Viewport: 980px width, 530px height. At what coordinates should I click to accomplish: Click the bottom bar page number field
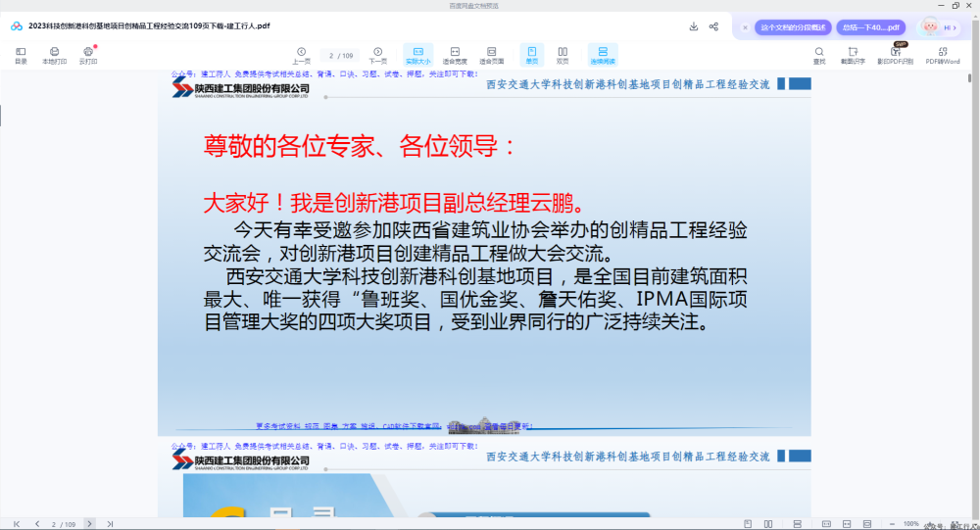point(63,524)
